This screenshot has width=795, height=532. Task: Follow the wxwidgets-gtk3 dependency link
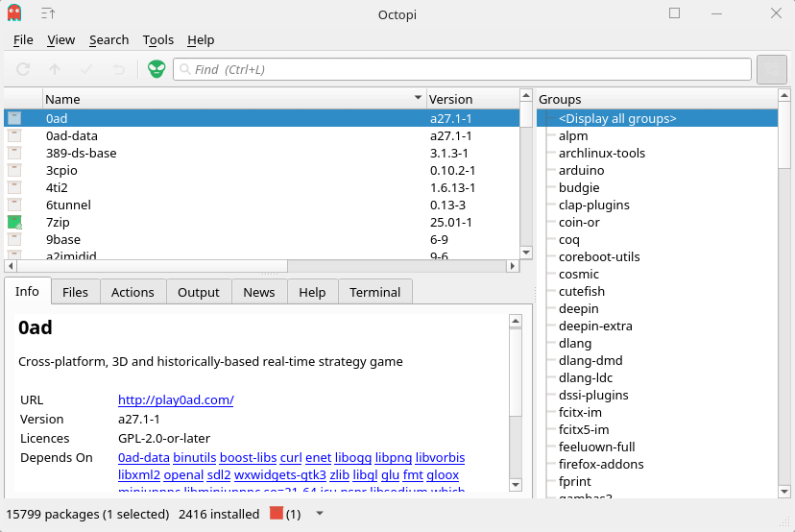(x=279, y=474)
